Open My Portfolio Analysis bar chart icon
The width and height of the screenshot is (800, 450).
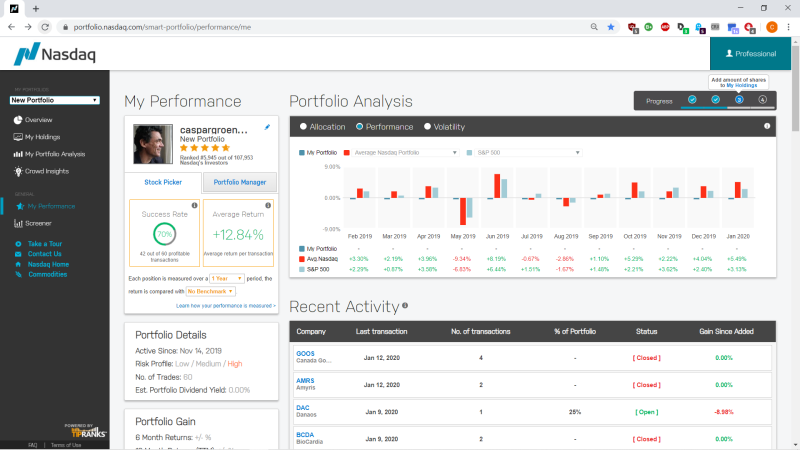(x=18, y=154)
